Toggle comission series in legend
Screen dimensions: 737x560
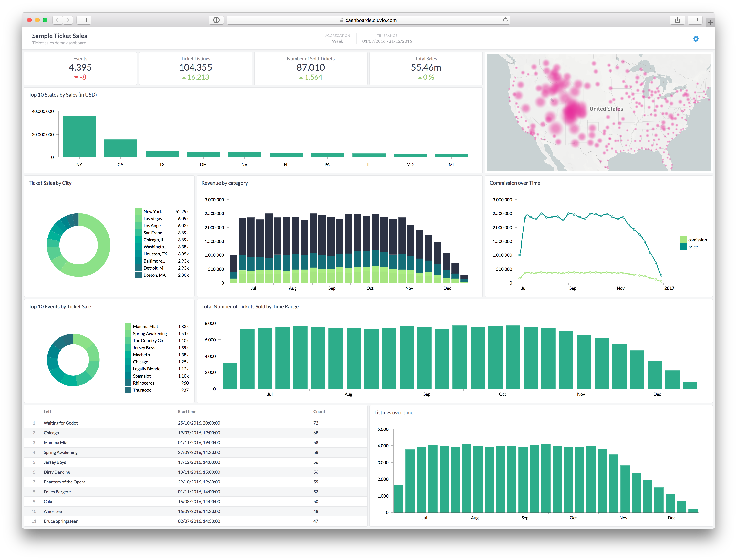(697, 240)
